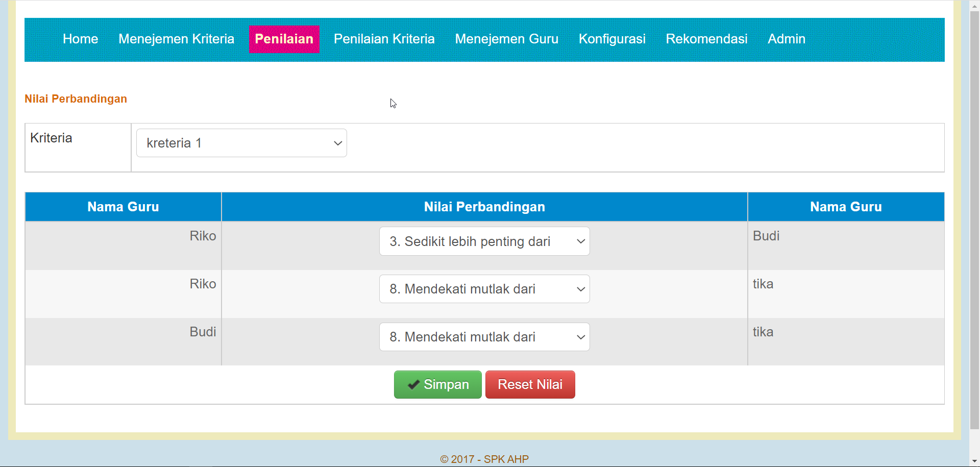Click Riko in the second row
Image resolution: width=980 pixels, height=467 pixels.
tap(203, 284)
